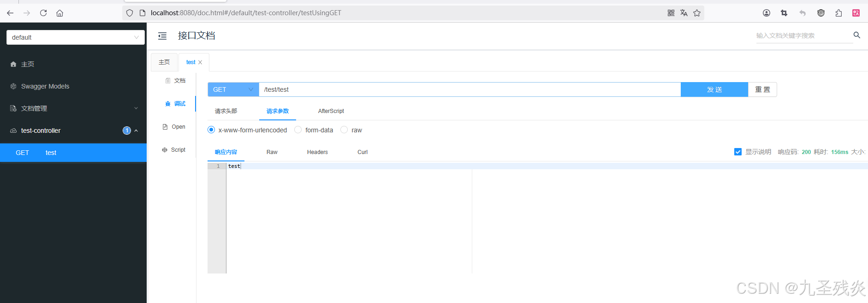Screen dimensions: 868x303
Task: Open the 调试 debug side tab
Action: coord(175,104)
